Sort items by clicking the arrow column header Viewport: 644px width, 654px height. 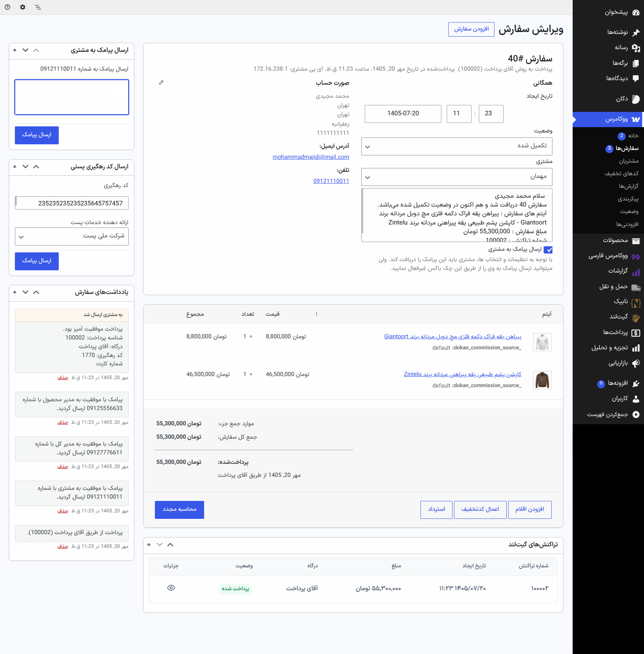(316, 314)
